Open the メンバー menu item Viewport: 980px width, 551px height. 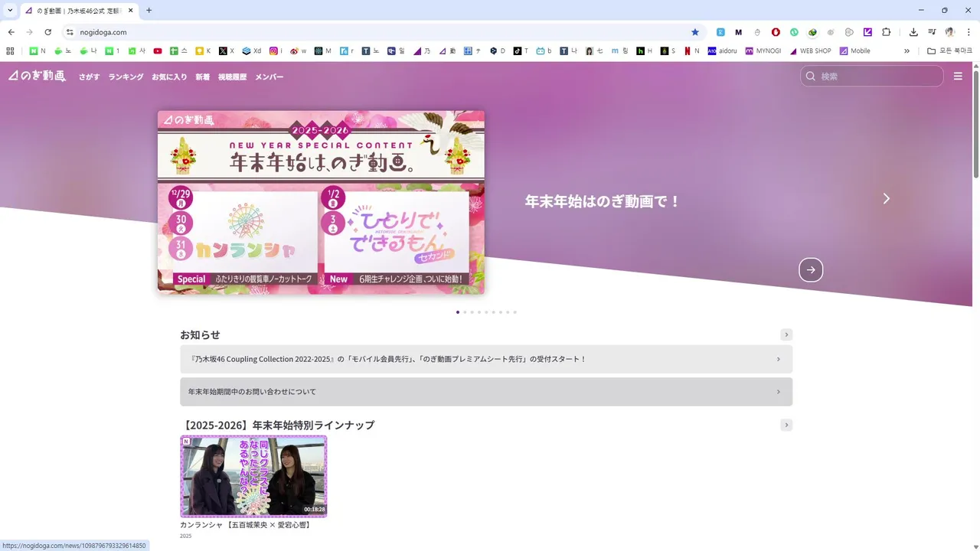269,77
